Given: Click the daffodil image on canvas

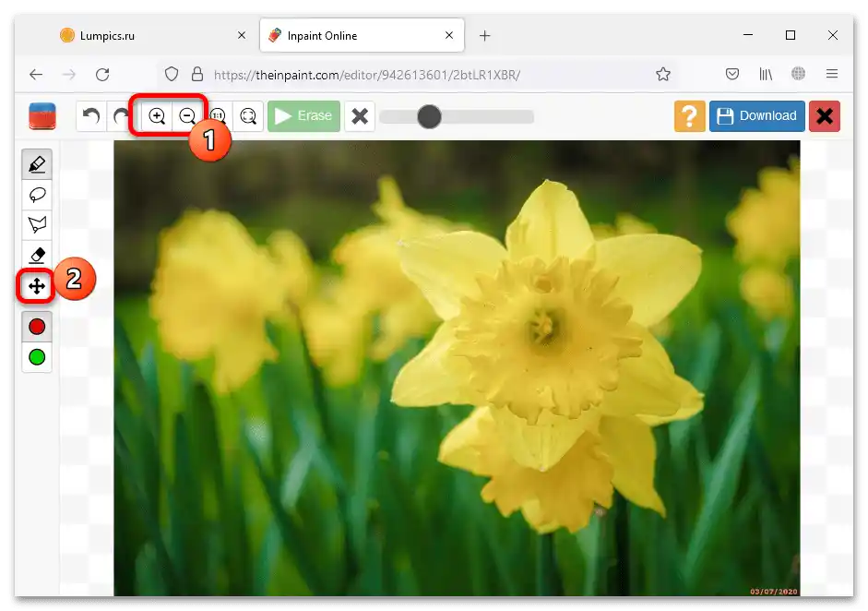Looking at the screenshot, I should [x=457, y=368].
